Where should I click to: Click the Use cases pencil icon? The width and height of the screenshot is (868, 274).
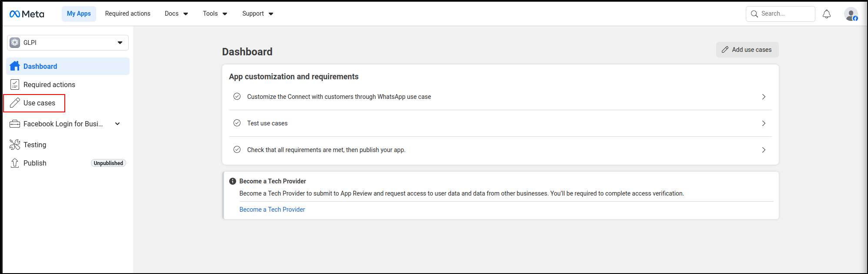(x=15, y=103)
